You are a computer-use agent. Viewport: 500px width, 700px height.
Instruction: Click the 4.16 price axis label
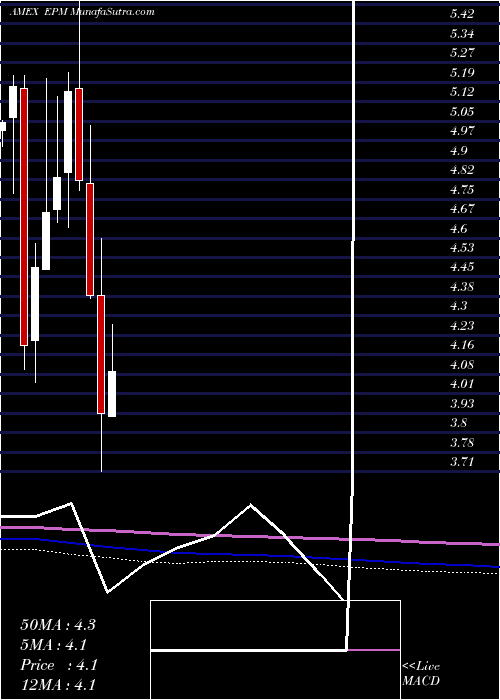(x=462, y=345)
